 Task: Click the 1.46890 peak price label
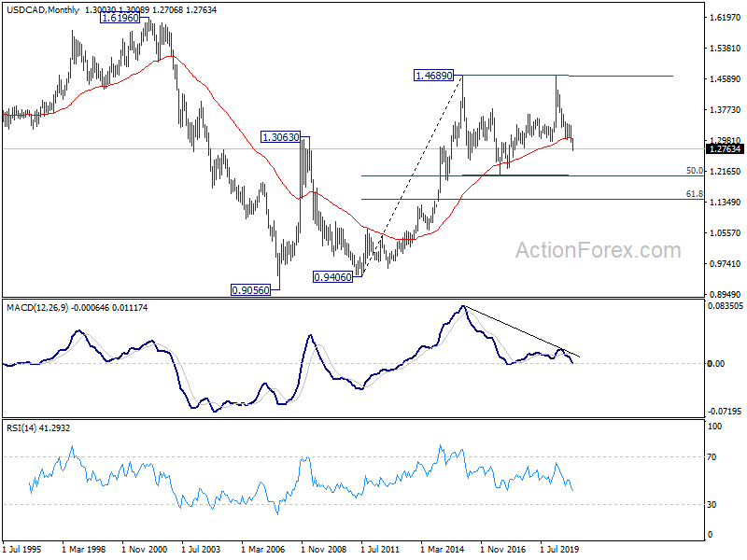433,76
